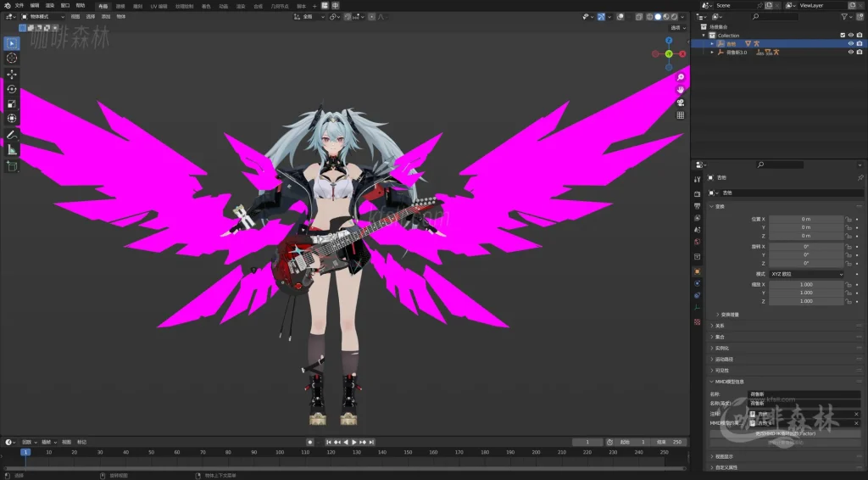Open the Object properties tab
This screenshot has height=480, width=868.
697,271
